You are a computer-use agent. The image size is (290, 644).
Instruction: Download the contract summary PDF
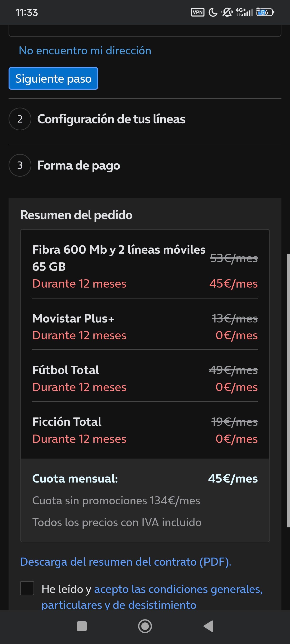click(126, 562)
